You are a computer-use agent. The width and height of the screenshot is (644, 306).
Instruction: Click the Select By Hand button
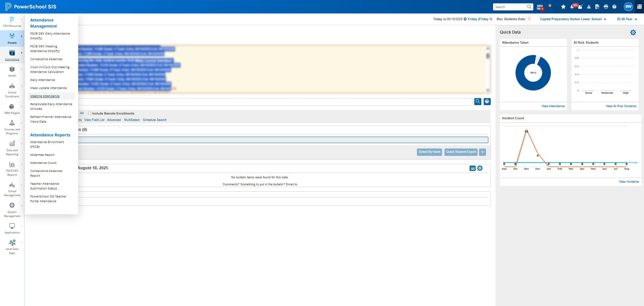(x=429, y=152)
